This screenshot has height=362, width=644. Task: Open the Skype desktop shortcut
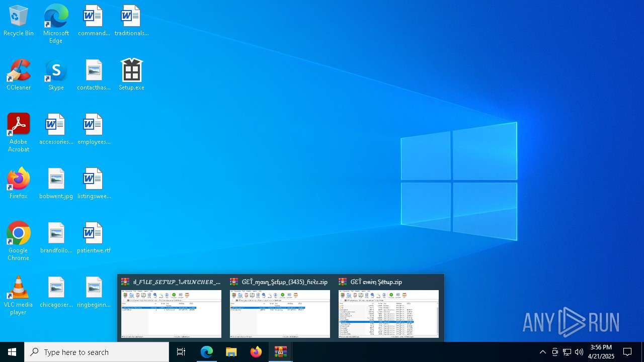(56, 75)
